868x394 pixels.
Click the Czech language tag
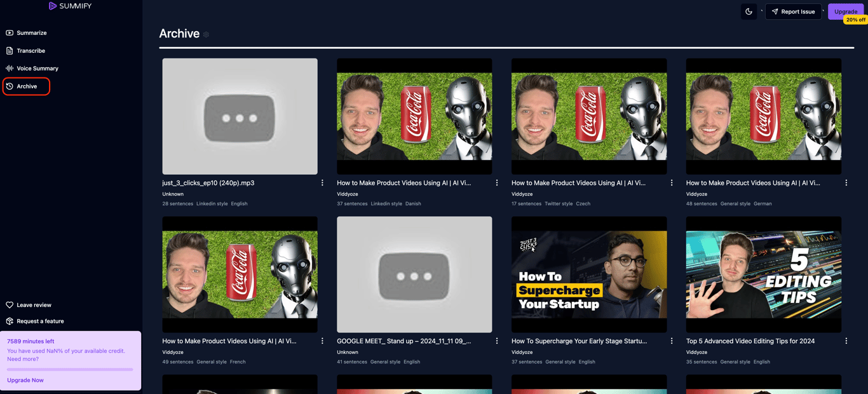click(x=583, y=204)
